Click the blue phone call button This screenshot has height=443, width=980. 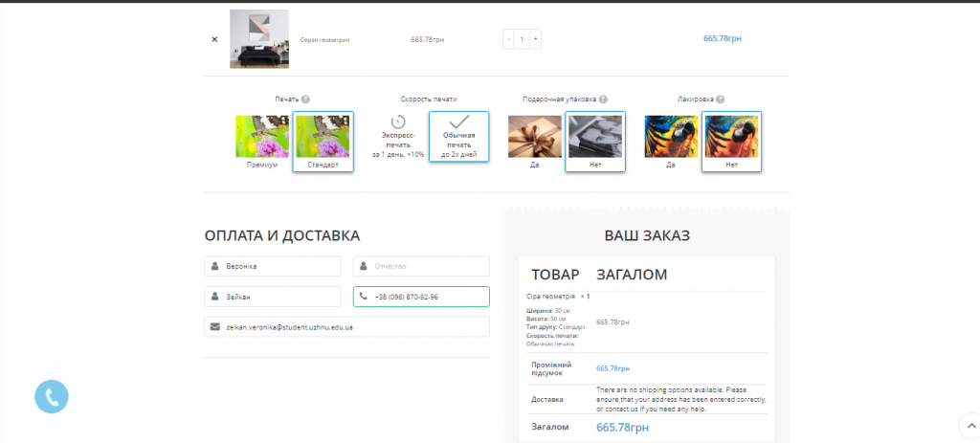(52, 397)
